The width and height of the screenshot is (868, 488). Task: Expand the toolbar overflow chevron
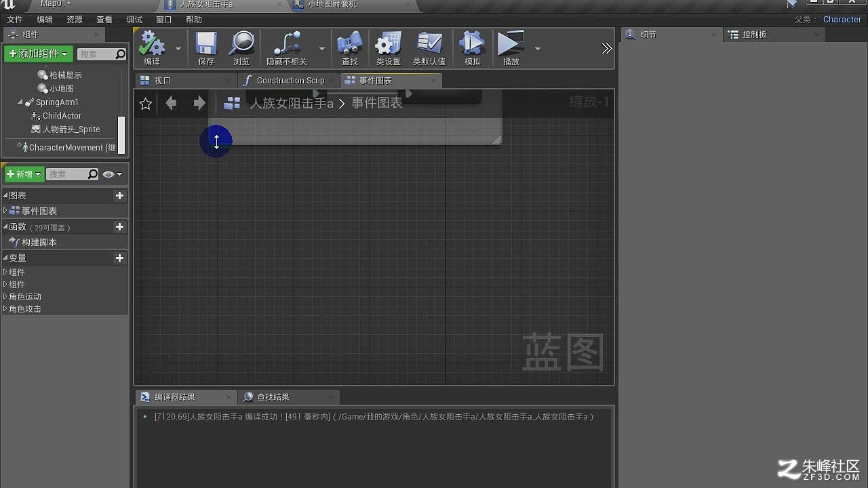pos(606,49)
